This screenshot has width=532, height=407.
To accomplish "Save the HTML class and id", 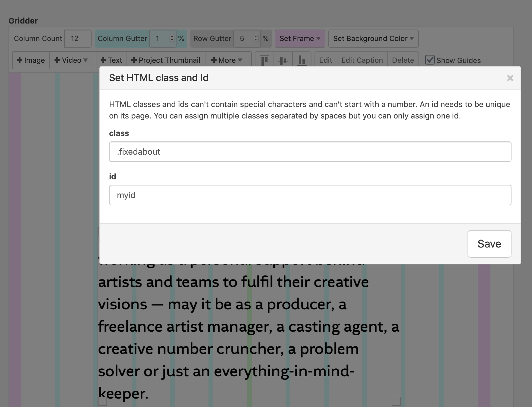I will point(489,244).
